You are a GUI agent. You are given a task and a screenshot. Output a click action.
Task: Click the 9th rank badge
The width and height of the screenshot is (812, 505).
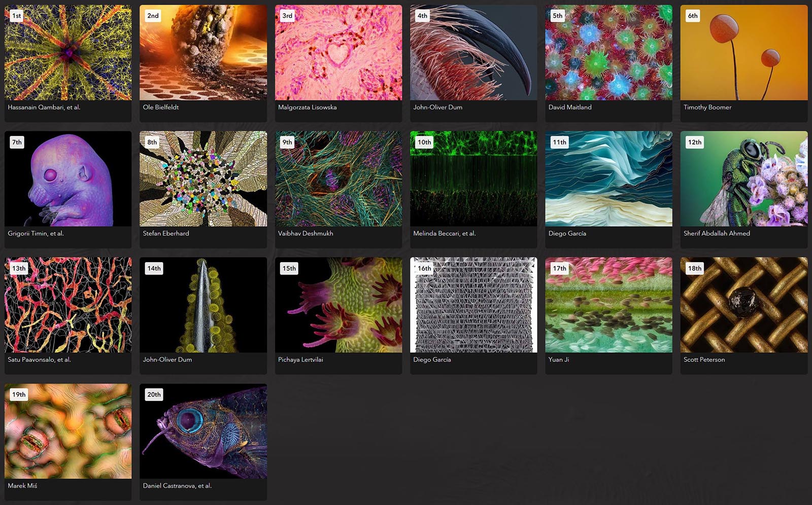(x=287, y=142)
